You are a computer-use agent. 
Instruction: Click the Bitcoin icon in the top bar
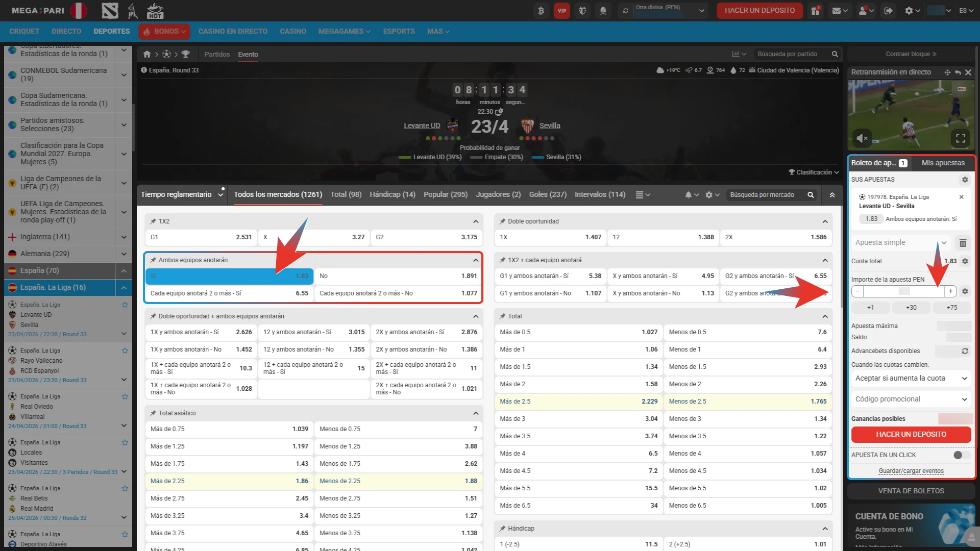pyautogui.click(x=541, y=10)
